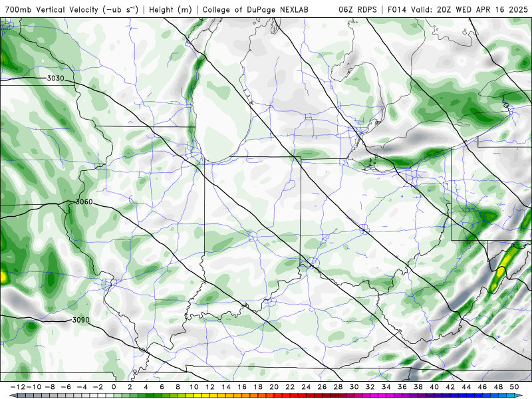Viewport: 532px width, 399px height.
Task: Click the 3030 height contour label
Action: tap(55, 78)
